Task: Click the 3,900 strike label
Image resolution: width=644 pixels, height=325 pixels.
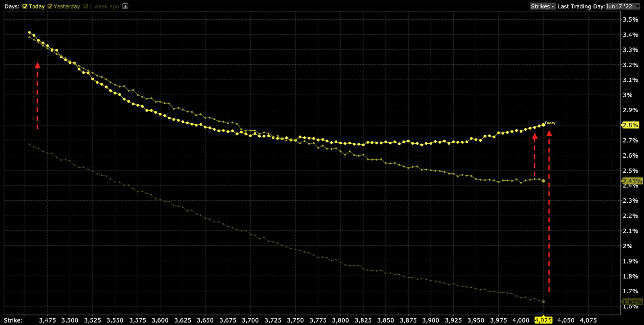Action: click(x=431, y=320)
